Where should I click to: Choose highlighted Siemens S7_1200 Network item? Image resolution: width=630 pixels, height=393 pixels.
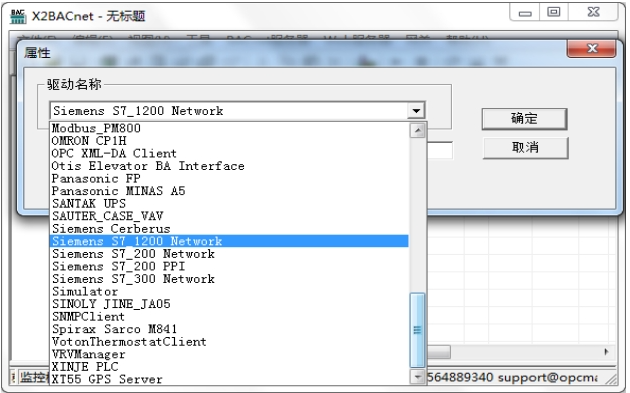pyautogui.click(x=229, y=241)
